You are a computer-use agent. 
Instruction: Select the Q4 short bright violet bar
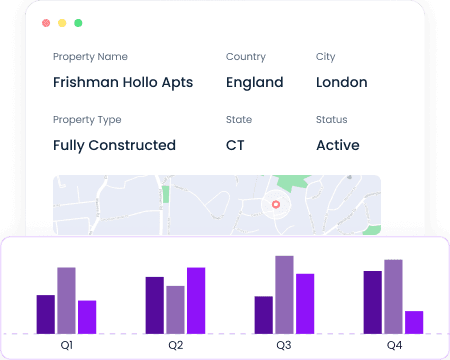coord(414,322)
